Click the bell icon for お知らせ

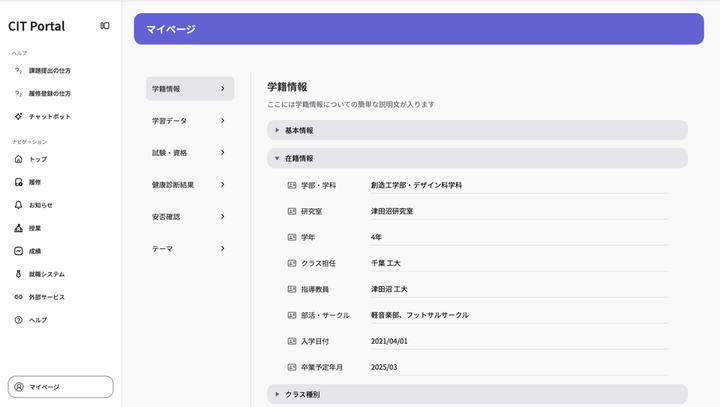click(18, 205)
